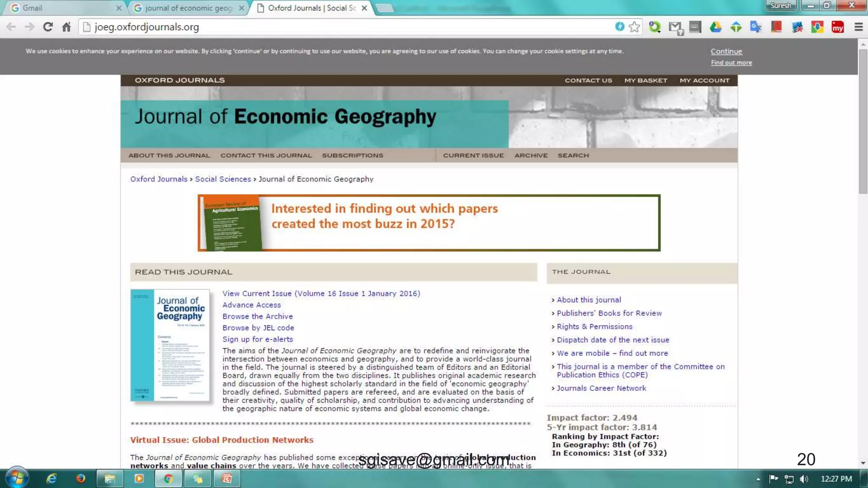Open the Browse by JEL code link
This screenshot has height=488, width=868.
[x=258, y=328]
